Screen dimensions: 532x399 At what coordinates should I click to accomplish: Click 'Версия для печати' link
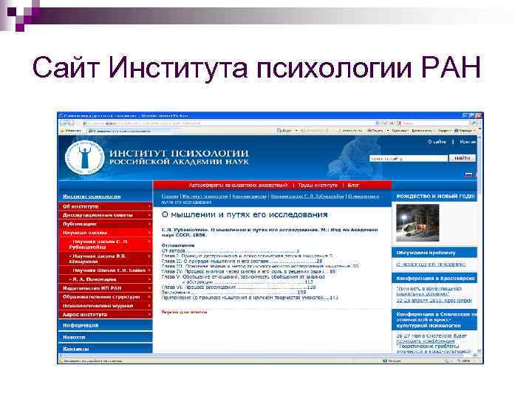click(184, 312)
